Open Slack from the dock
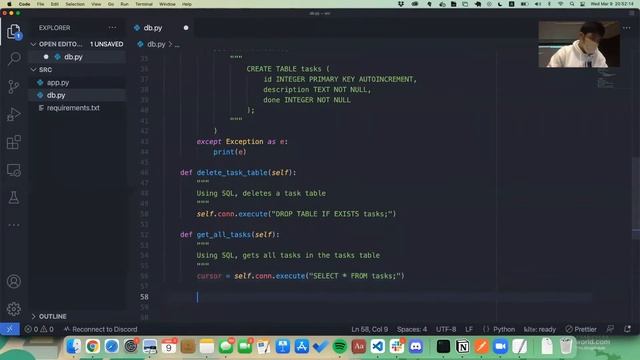 coord(397,347)
